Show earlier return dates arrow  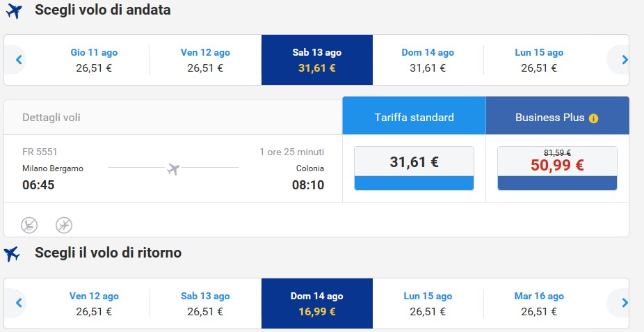coord(19,303)
